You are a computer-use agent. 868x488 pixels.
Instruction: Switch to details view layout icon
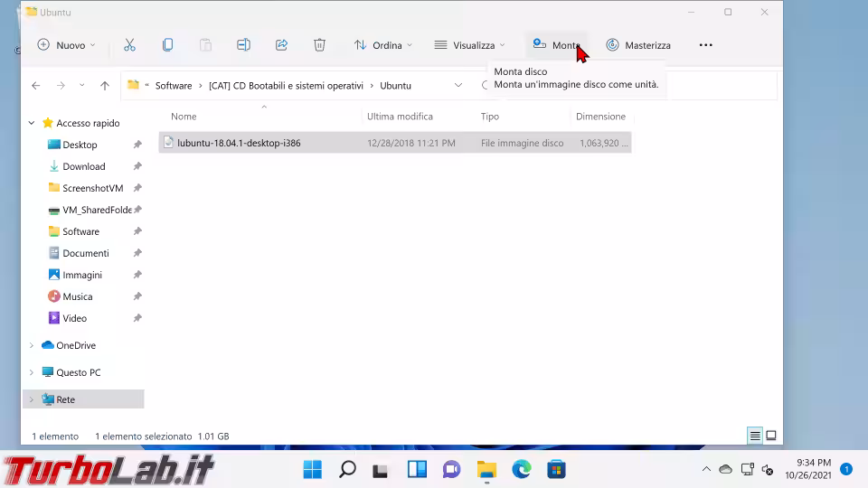pos(754,436)
